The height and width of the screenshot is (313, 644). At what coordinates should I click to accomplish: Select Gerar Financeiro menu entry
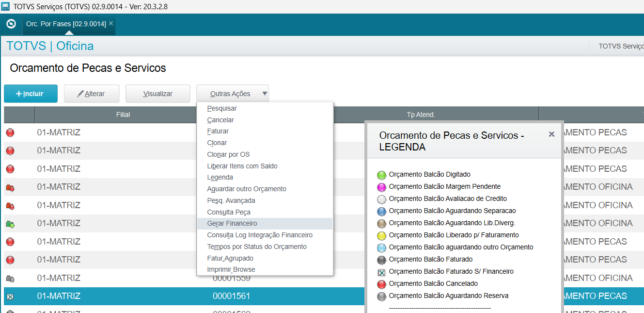click(x=265, y=224)
